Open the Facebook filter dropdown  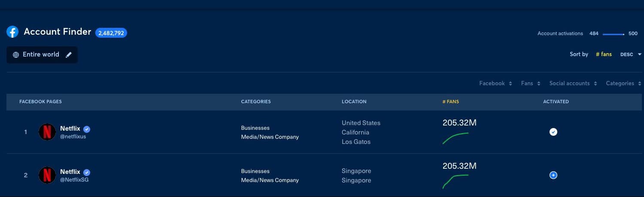[x=495, y=84]
